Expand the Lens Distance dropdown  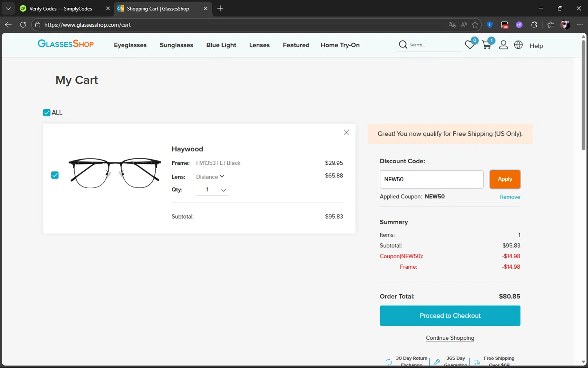(x=211, y=177)
